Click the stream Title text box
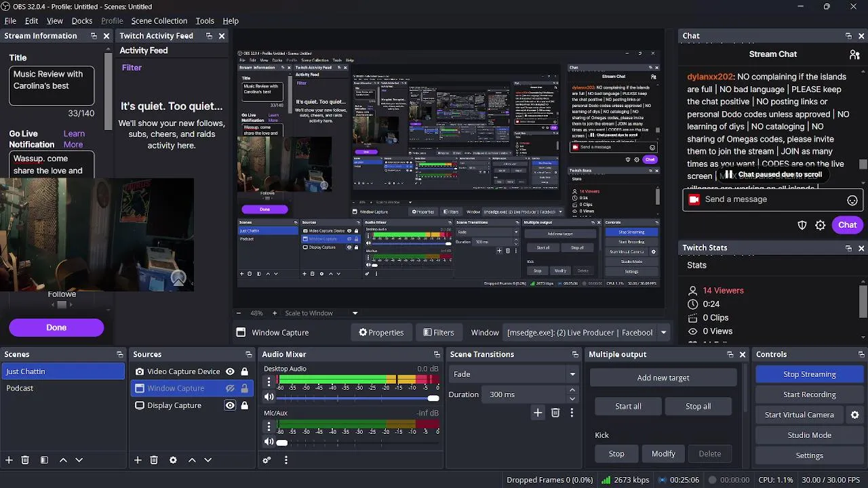The image size is (868, 488). [x=52, y=85]
